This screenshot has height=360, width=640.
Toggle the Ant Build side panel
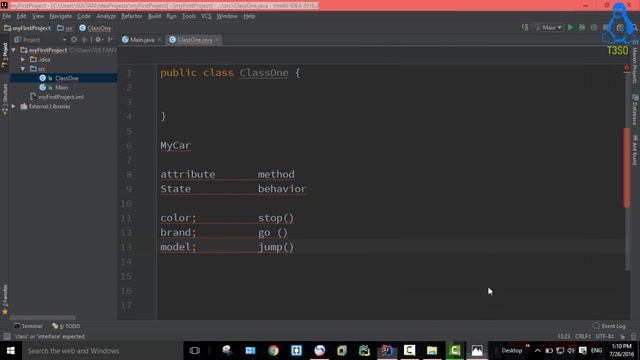point(635,149)
